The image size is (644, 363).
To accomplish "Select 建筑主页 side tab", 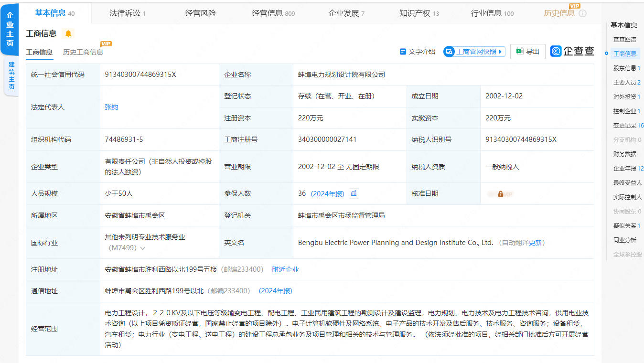I will [11, 75].
